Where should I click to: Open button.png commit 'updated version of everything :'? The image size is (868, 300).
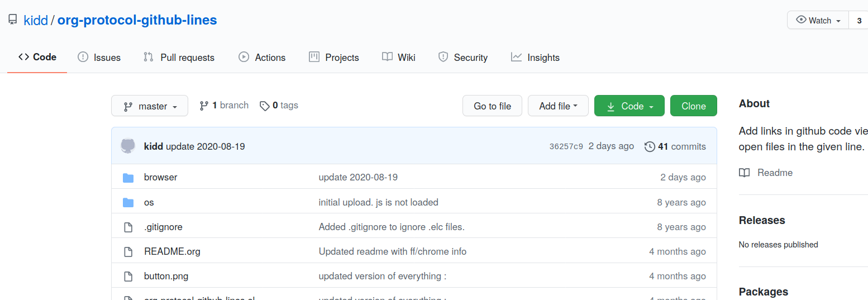point(383,276)
